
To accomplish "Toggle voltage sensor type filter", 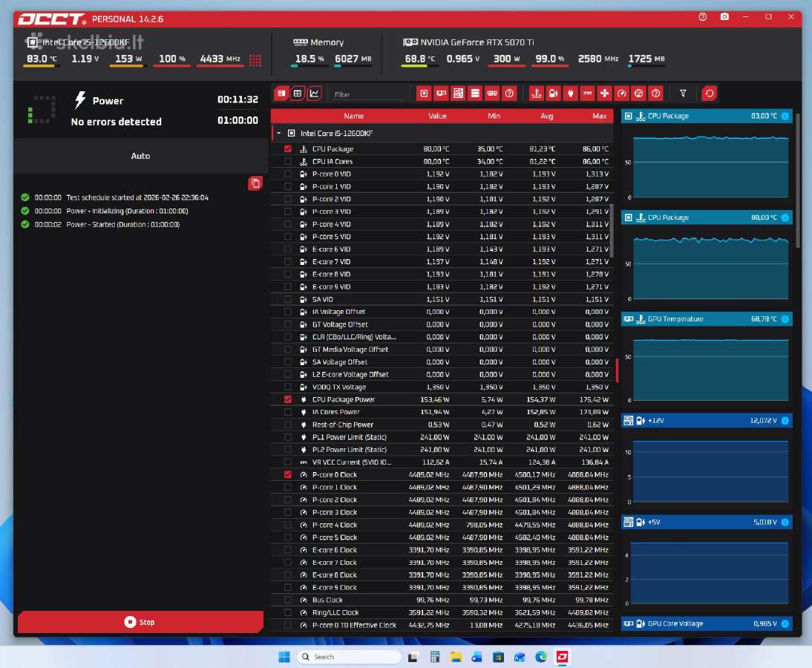I will tap(554, 94).
